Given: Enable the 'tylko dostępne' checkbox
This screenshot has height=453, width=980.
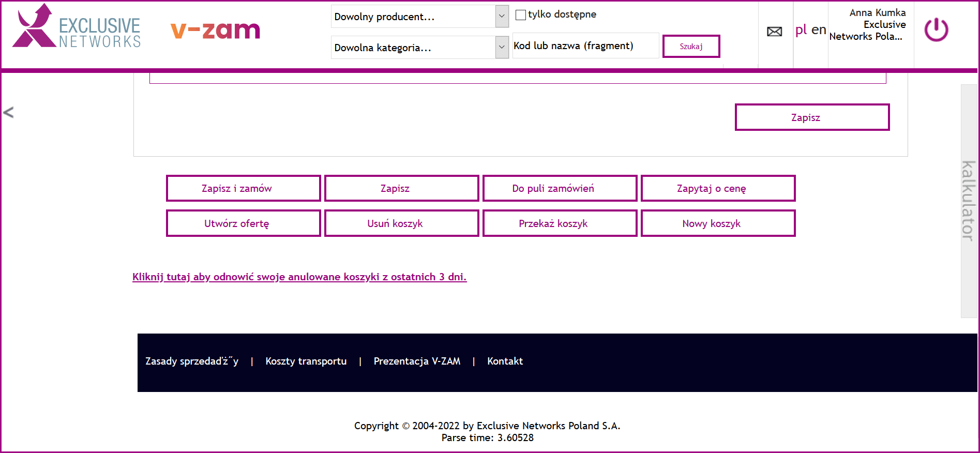Looking at the screenshot, I should [521, 15].
